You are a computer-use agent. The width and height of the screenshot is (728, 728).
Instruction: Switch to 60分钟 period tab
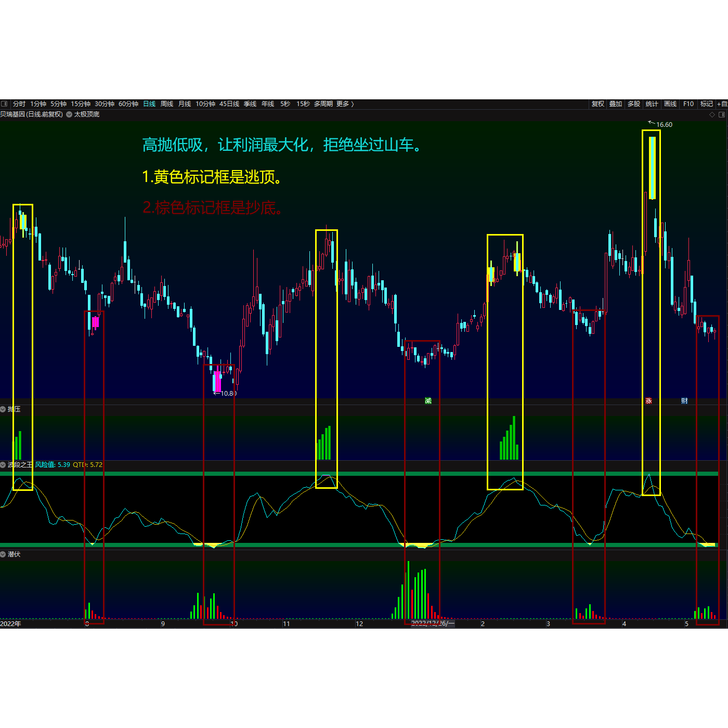(x=128, y=104)
